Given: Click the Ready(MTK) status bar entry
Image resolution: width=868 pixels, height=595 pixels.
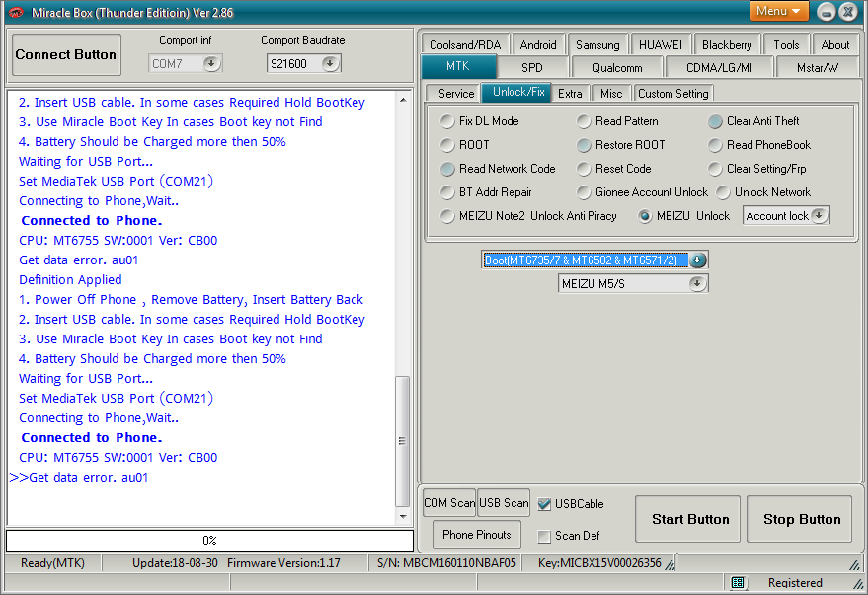Looking at the screenshot, I should coord(52,562).
